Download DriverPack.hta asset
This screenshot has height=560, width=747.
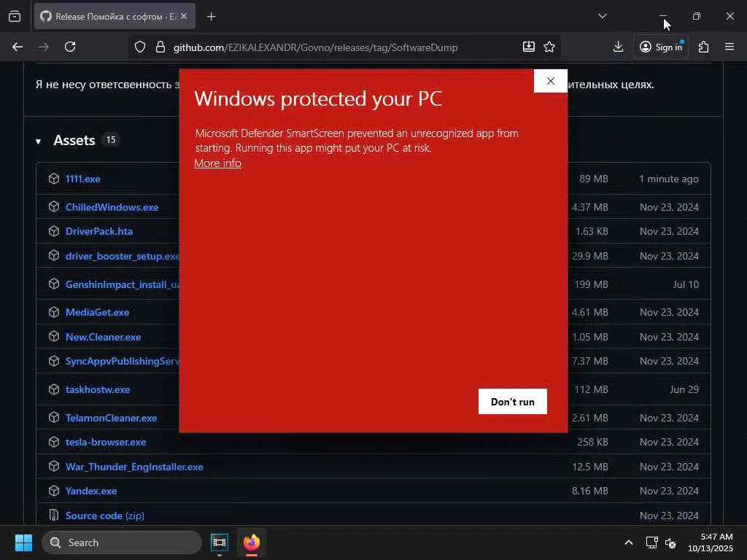99,231
